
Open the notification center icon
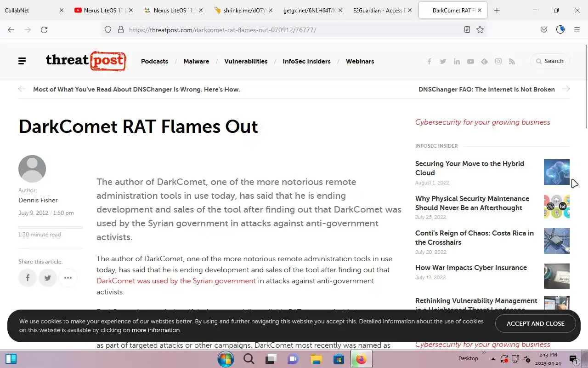[573, 359]
